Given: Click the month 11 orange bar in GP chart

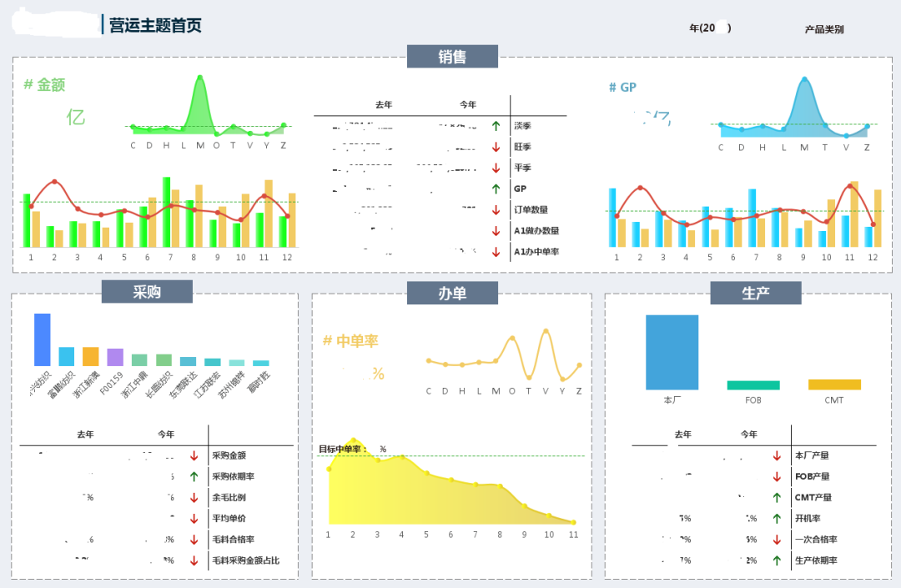Looking at the screenshot, I should [854, 214].
